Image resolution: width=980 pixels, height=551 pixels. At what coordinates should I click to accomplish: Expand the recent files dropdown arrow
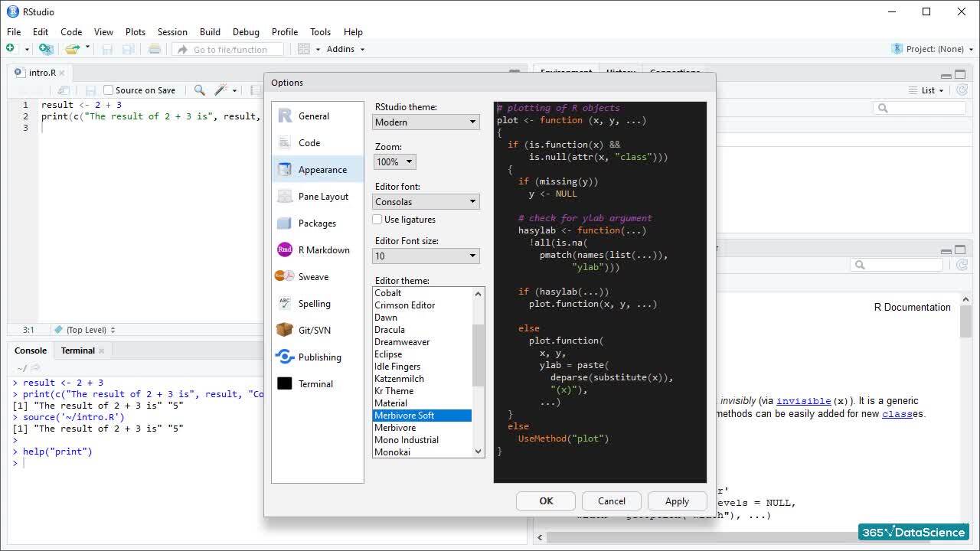[x=87, y=49]
